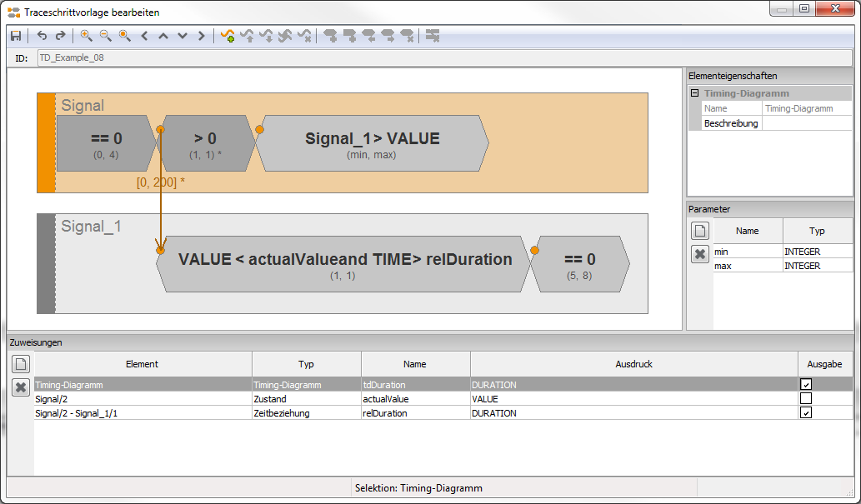Viewport: 861px width, 504px height.
Task: Click the left arrow navigation icon
Action: (x=144, y=36)
